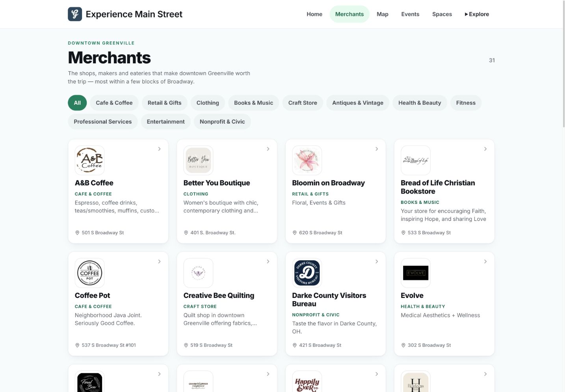The width and height of the screenshot is (565, 392).
Task: Filter merchants by Fitness
Action: click(x=466, y=103)
